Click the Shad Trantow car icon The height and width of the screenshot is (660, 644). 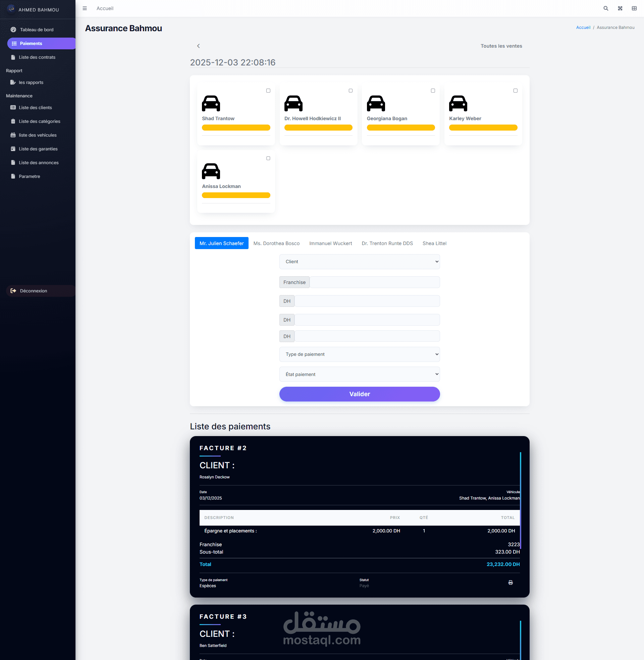[x=211, y=103]
